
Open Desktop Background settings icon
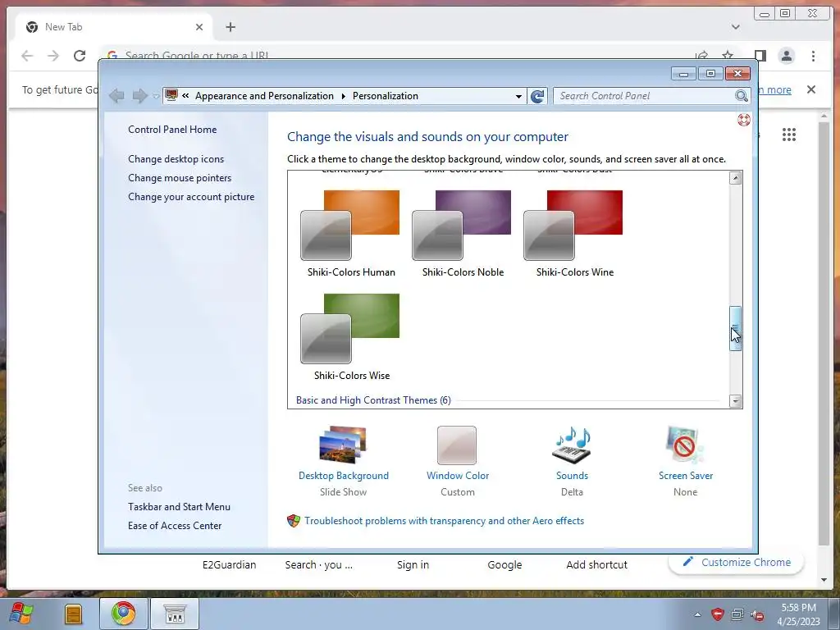(343, 444)
